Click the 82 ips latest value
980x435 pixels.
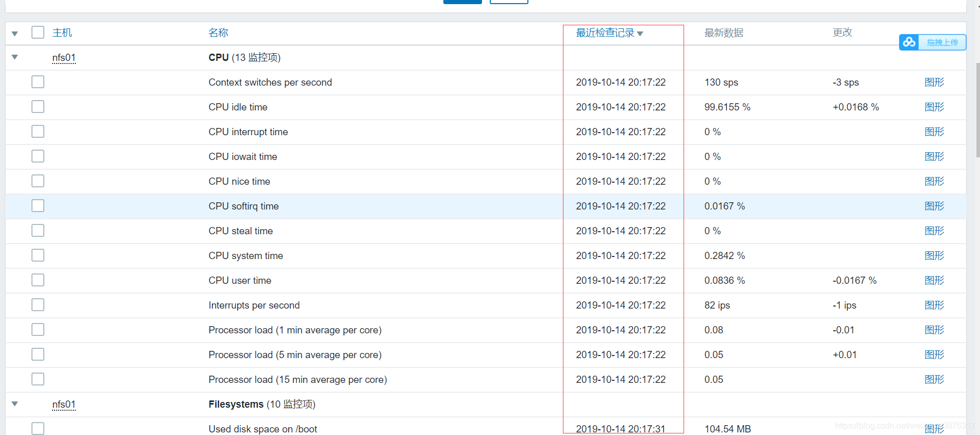717,305
